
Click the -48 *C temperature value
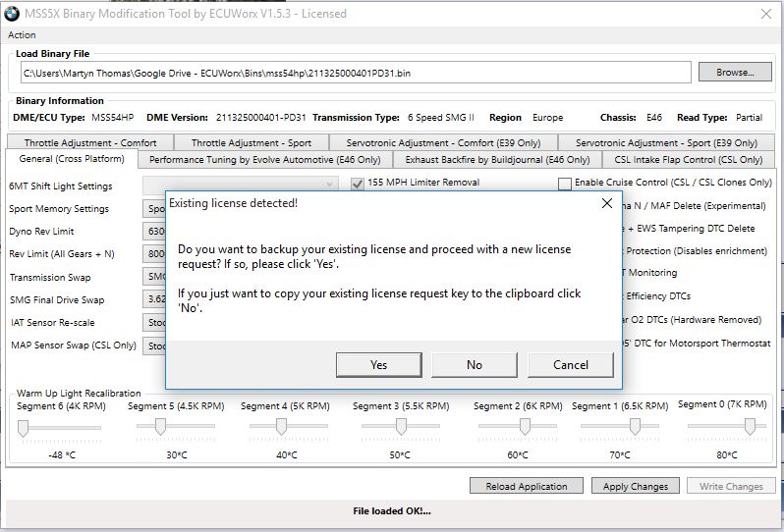62,455
